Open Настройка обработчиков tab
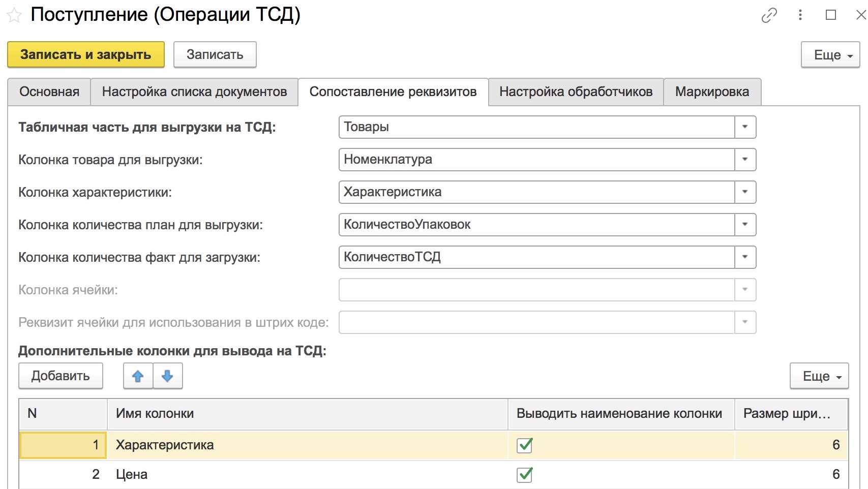Image resolution: width=868 pixels, height=489 pixels. click(x=576, y=92)
